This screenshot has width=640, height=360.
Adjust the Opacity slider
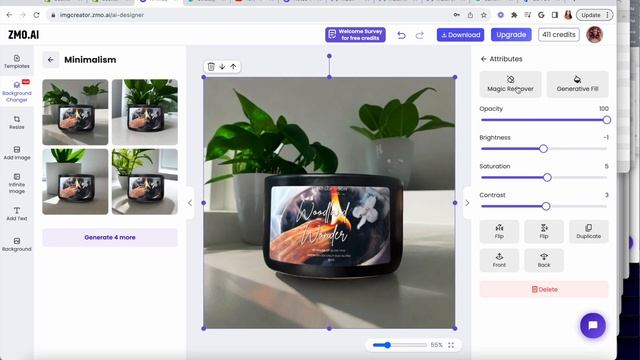[544, 120]
